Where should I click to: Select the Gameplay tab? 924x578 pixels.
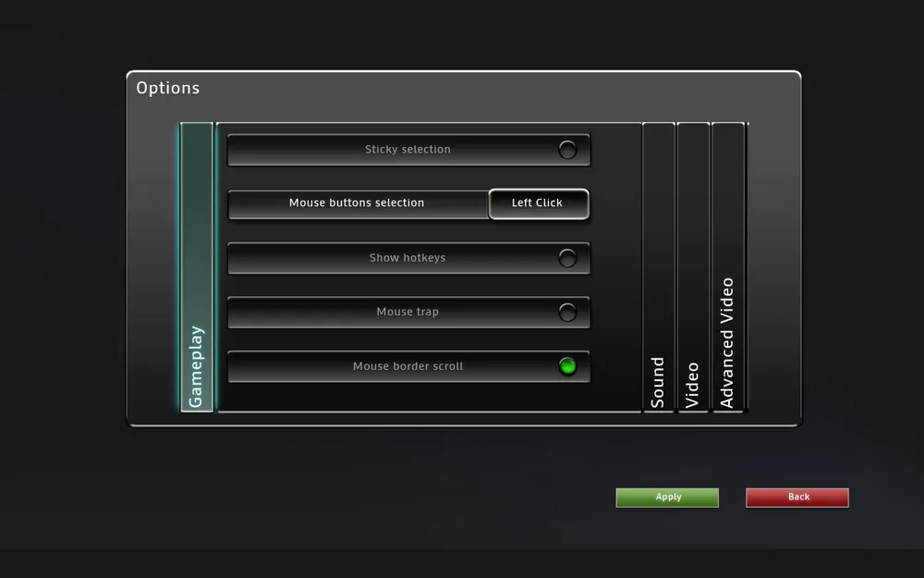pos(197,267)
